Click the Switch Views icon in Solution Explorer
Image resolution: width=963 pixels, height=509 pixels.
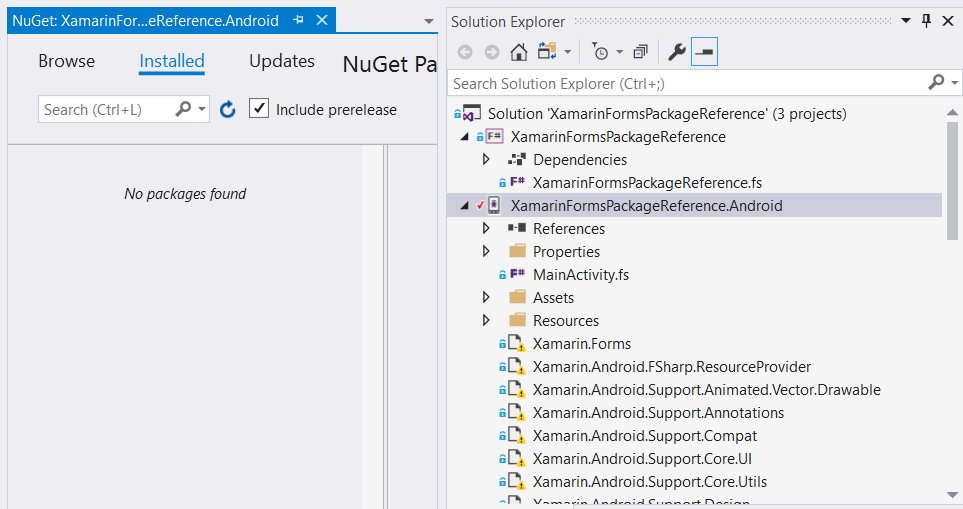[547, 52]
